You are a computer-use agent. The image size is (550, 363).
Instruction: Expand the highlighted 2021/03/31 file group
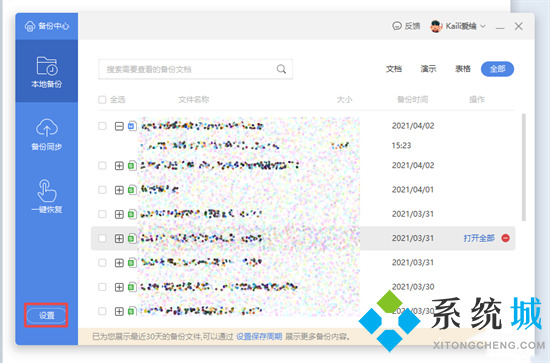[119, 238]
